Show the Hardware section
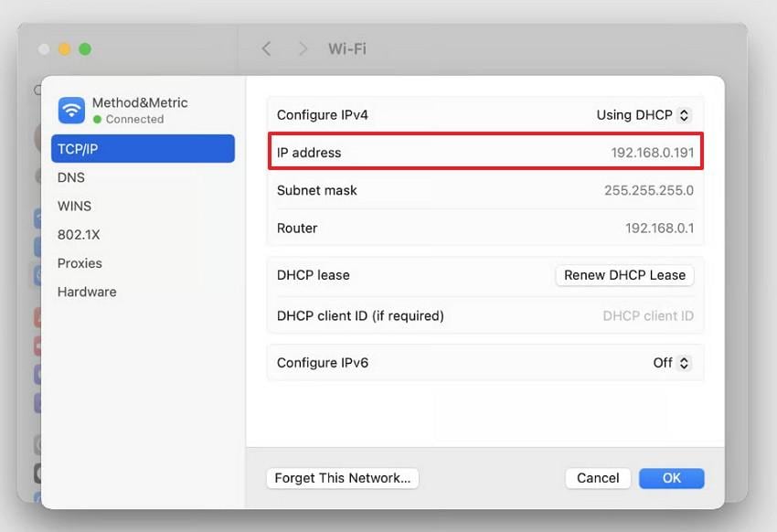 (87, 292)
